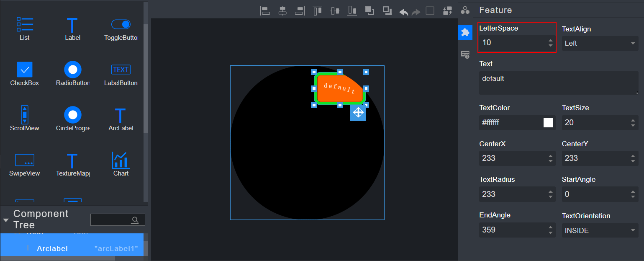This screenshot has width=644, height=261.
Task: Align selection to horizontal center
Action: [283, 11]
